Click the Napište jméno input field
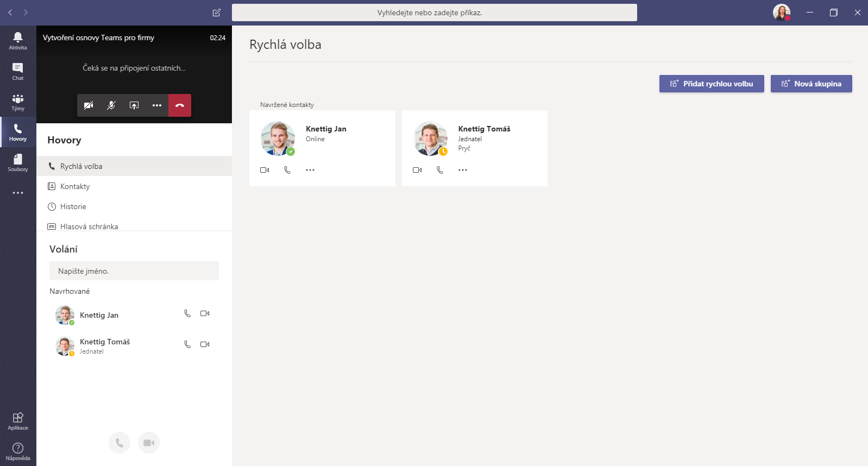 coord(134,271)
